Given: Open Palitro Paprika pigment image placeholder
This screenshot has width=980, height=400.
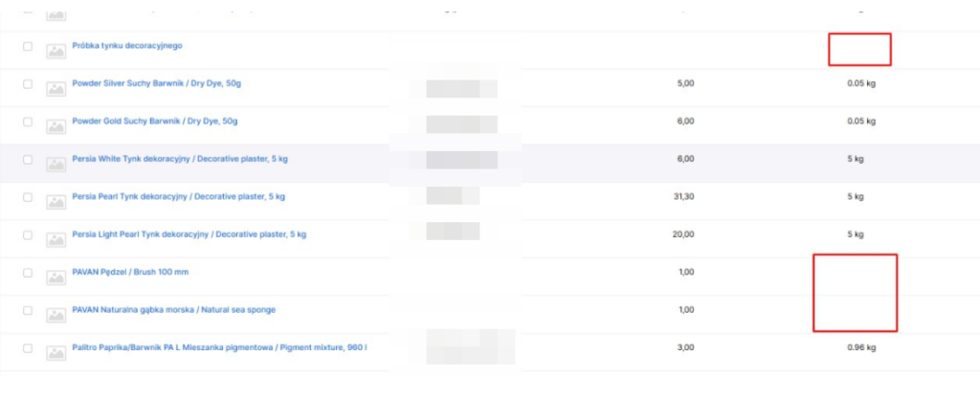Looking at the screenshot, I should point(56,349).
